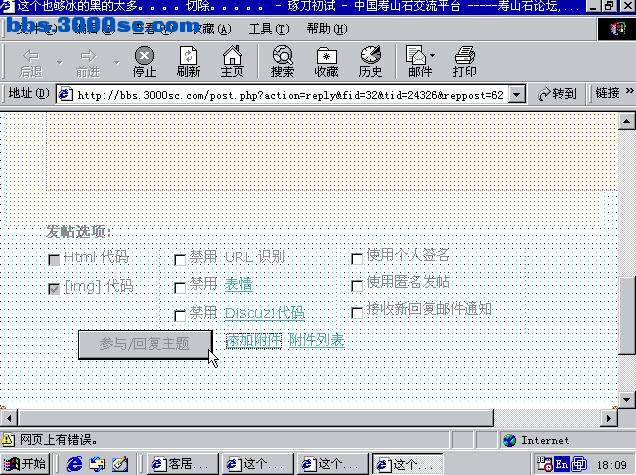Viewport: 636px width, 475px height.
Task: Click the active pressed 这个 taskbar button
Action: 407,464
